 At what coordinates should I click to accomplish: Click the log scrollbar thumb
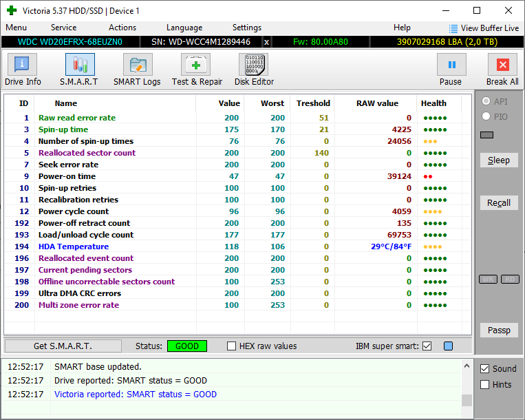467,400
